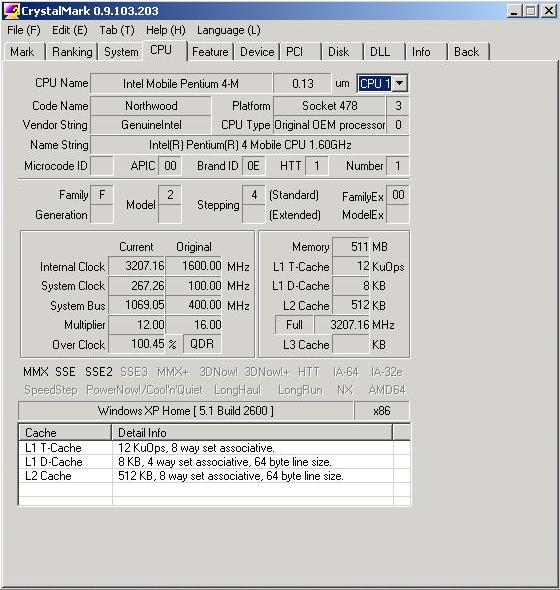The height and width of the screenshot is (590, 560).
Task: Switch to the DLL tab
Action: pos(384,52)
